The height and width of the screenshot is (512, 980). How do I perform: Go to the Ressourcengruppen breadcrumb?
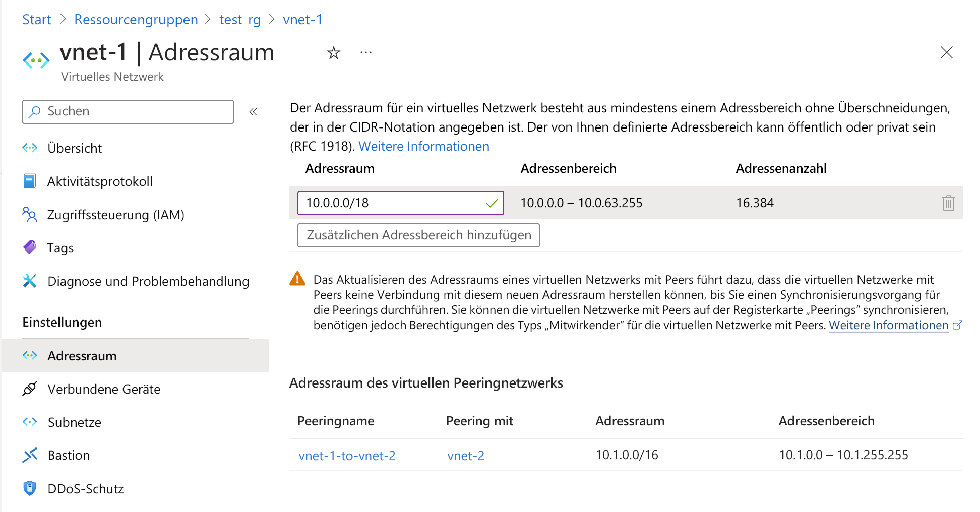pos(136,20)
